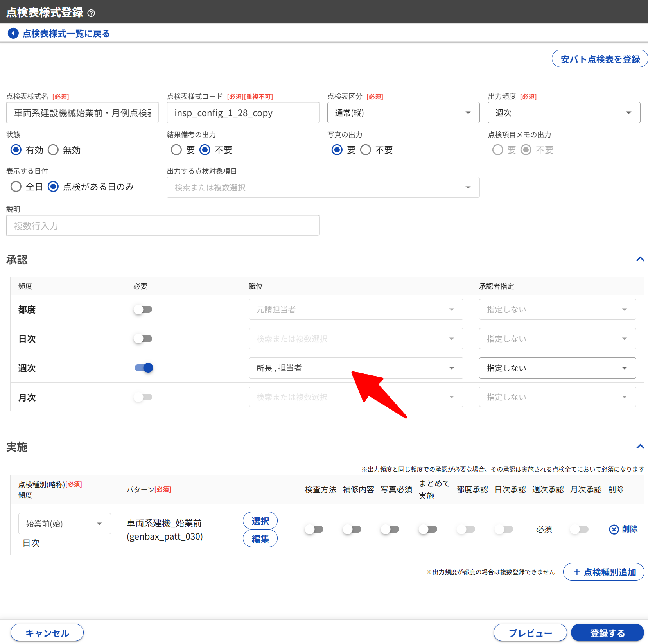Select 有効 radio for 状態
The width and height of the screenshot is (648, 644).
point(16,150)
